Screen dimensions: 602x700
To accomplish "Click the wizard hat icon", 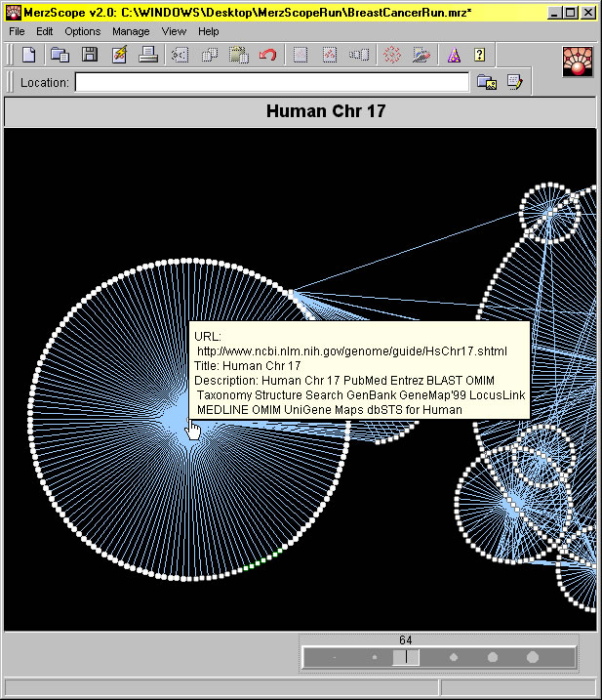I will [x=453, y=55].
